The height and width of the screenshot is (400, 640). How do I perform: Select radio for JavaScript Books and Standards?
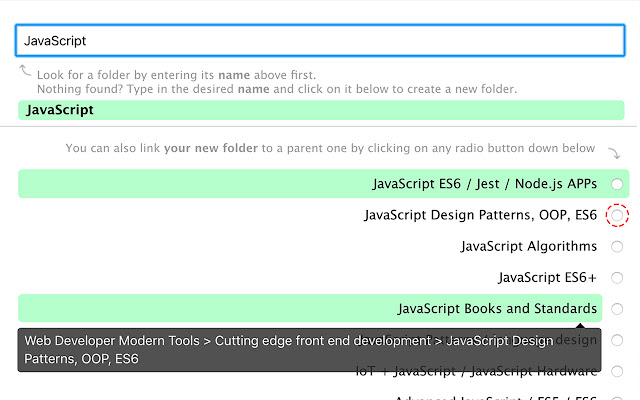tap(617, 309)
